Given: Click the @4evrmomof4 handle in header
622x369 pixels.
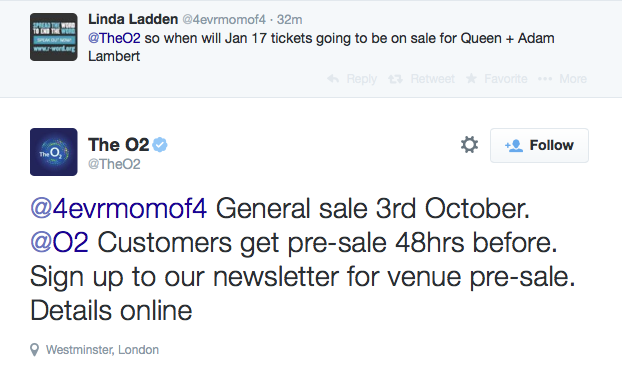Looking at the screenshot, I should [224, 19].
